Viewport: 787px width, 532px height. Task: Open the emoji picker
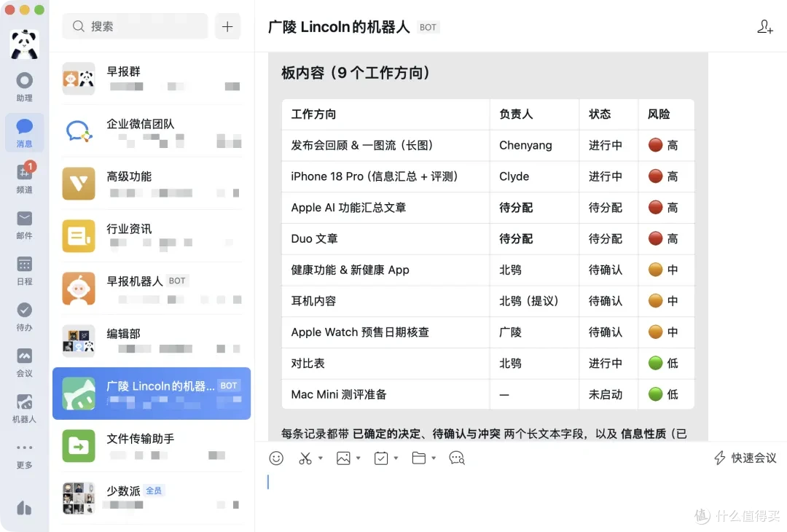click(x=276, y=458)
